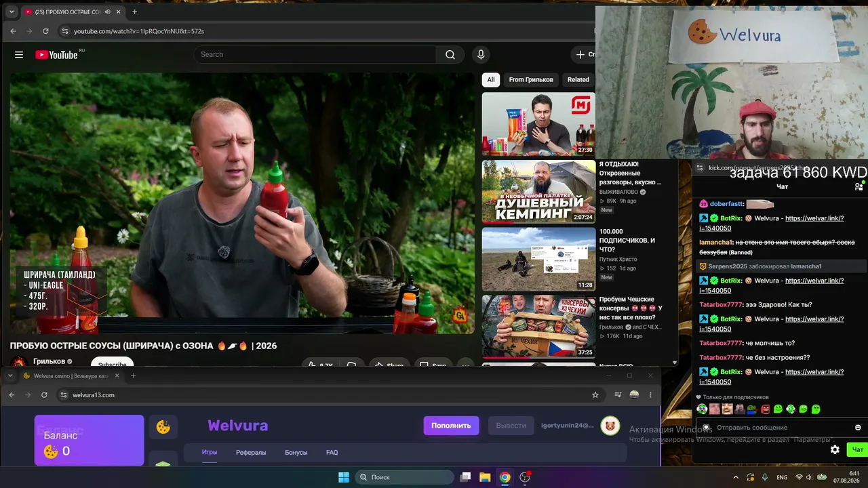Screen dimensions: 868x488
Task: Open the Windows Start menu
Action: point(344,477)
